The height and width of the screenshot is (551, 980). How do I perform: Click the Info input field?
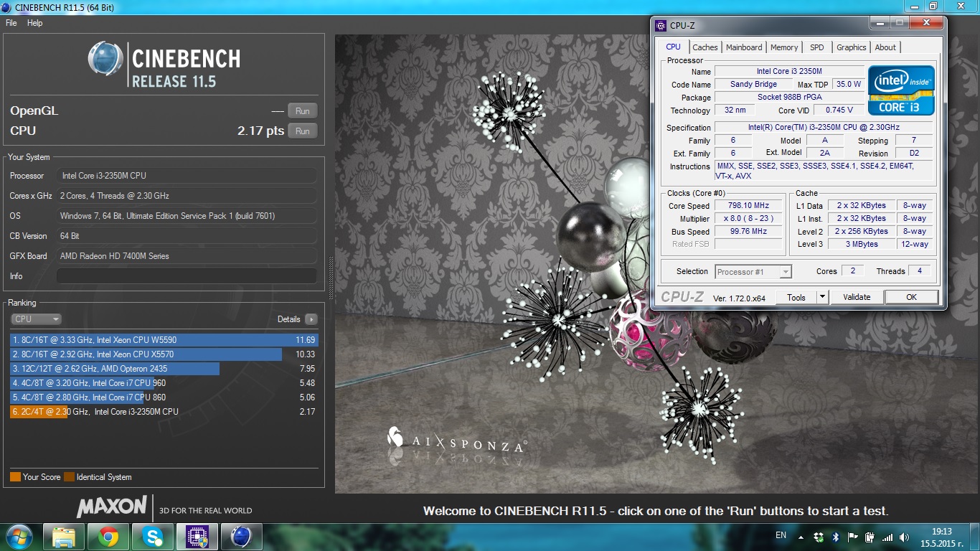pos(187,276)
